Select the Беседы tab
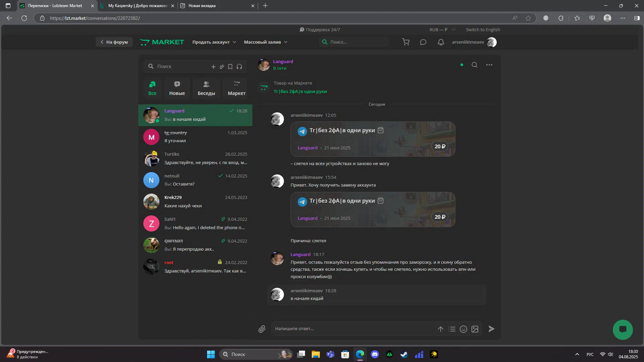Viewport: 644px width, 362px height. [x=206, y=88]
